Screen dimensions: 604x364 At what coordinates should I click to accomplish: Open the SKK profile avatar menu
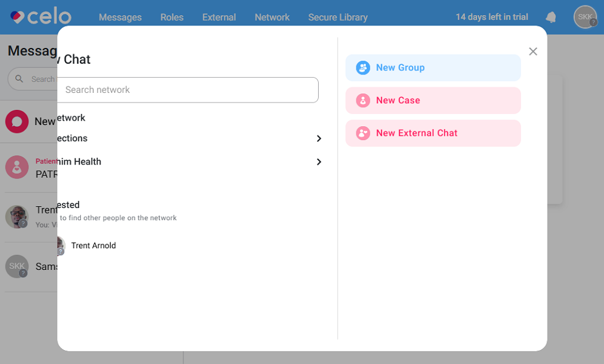585,17
